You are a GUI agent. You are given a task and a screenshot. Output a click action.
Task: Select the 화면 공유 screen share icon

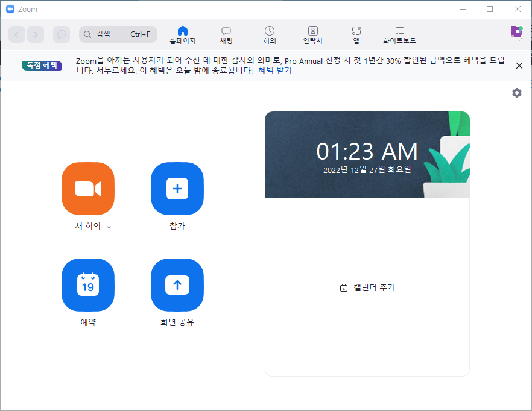click(177, 285)
